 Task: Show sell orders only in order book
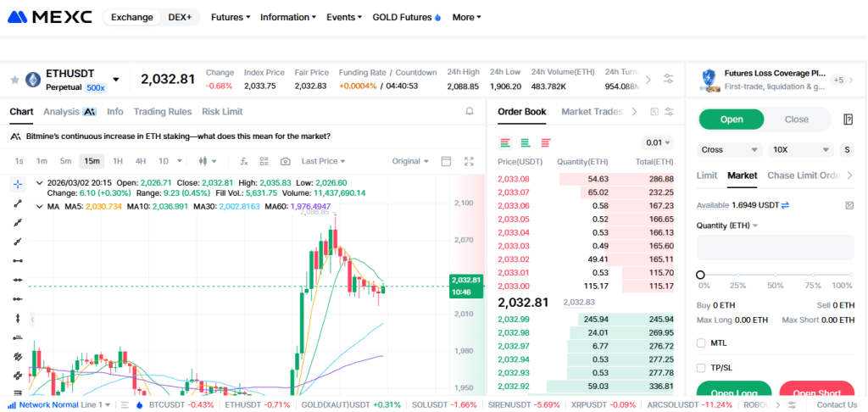[x=546, y=142]
